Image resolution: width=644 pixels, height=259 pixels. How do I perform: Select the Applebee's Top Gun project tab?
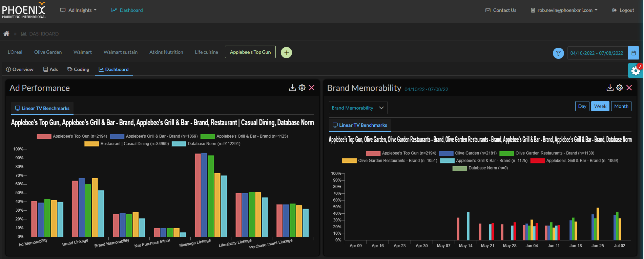pyautogui.click(x=250, y=52)
